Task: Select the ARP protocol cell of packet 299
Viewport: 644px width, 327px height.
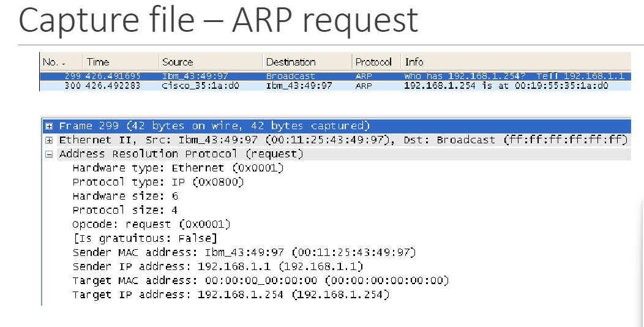Action: [364, 76]
